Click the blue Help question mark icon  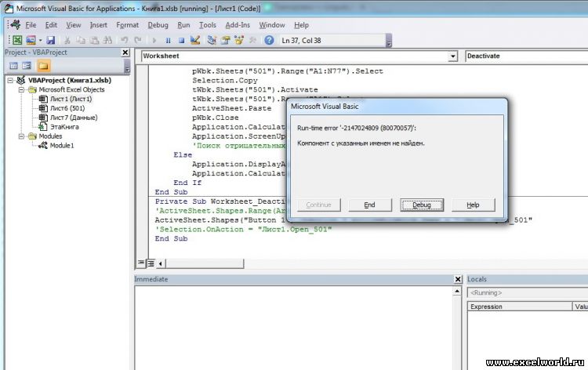(x=269, y=40)
